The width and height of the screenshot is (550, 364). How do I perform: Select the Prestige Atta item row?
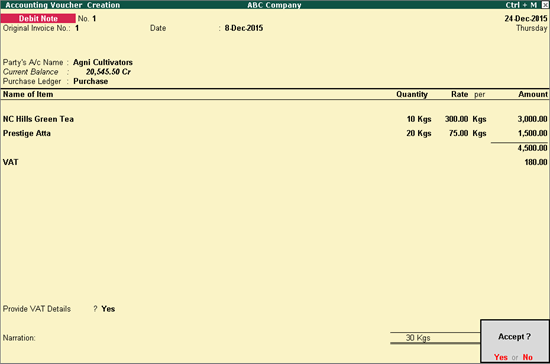point(275,133)
